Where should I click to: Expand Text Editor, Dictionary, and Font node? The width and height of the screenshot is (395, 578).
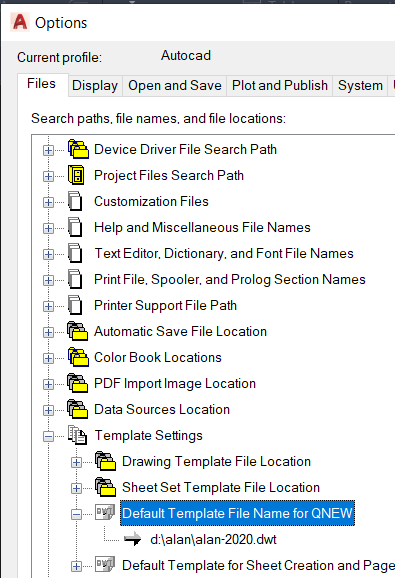(48, 254)
